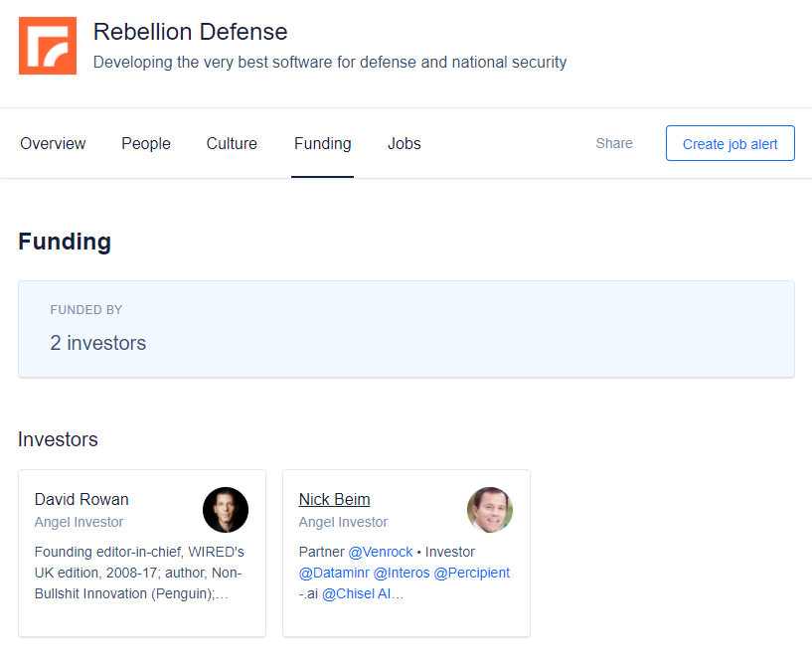Follow the @Dataminr mention link
812x660 pixels.
coord(334,573)
